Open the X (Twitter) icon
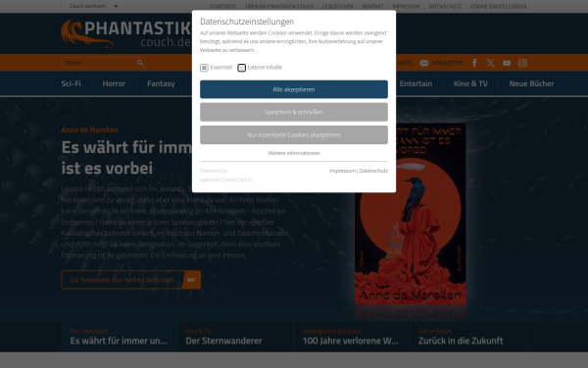The image size is (588, 368). (491, 63)
